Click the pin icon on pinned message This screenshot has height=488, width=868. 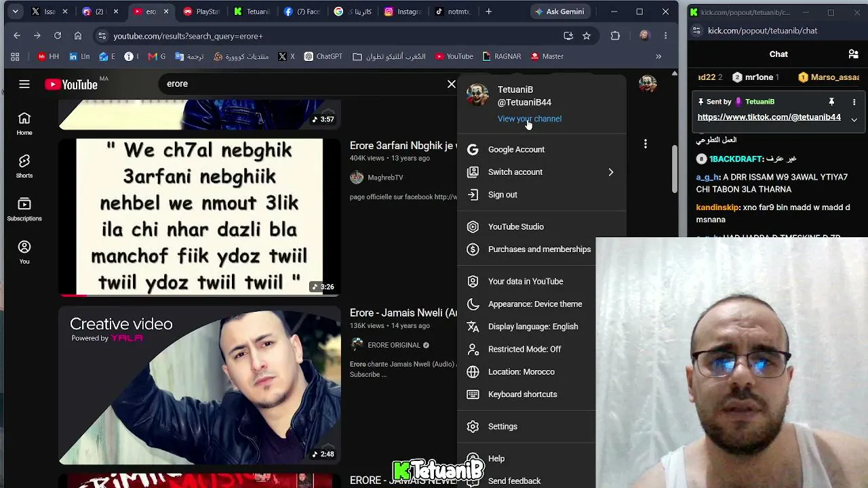(x=831, y=102)
